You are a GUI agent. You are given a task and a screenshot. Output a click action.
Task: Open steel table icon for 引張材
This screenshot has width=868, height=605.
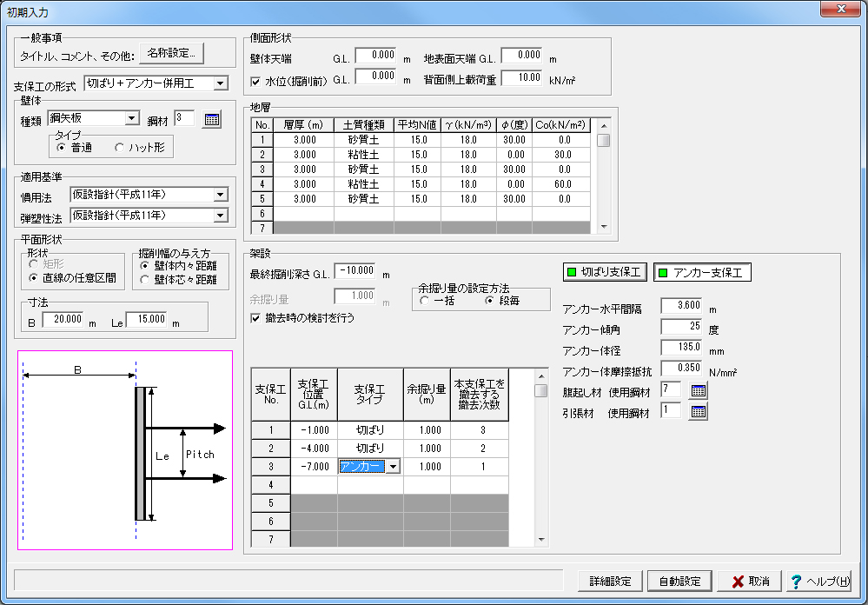point(699,411)
